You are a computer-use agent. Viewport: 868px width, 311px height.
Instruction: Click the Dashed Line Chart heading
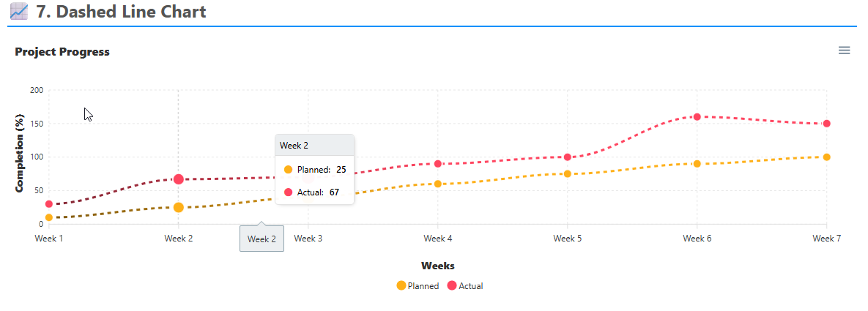point(121,12)
